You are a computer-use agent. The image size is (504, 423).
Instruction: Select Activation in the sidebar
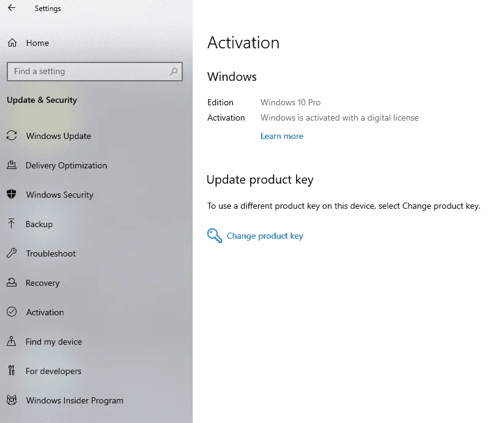[x=45, y=312]
